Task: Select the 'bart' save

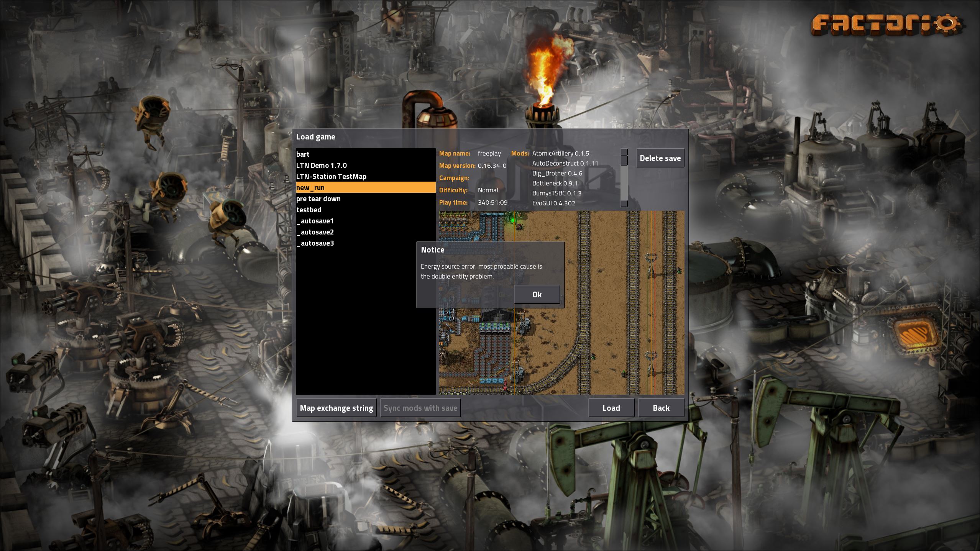Action: click(366, 154)
